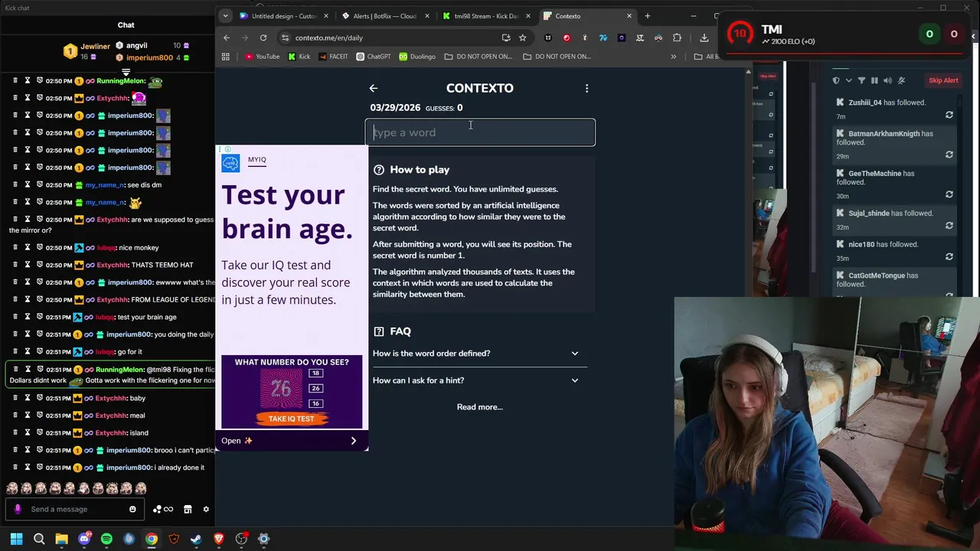Viewport: 980px width, 551px height.
Task: Open OBS Studio from the taskbar
Action: click(x=241, y=539)
